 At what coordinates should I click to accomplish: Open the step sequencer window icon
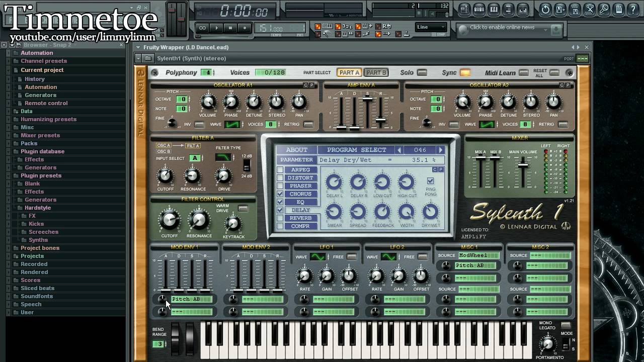pos(479,10)
